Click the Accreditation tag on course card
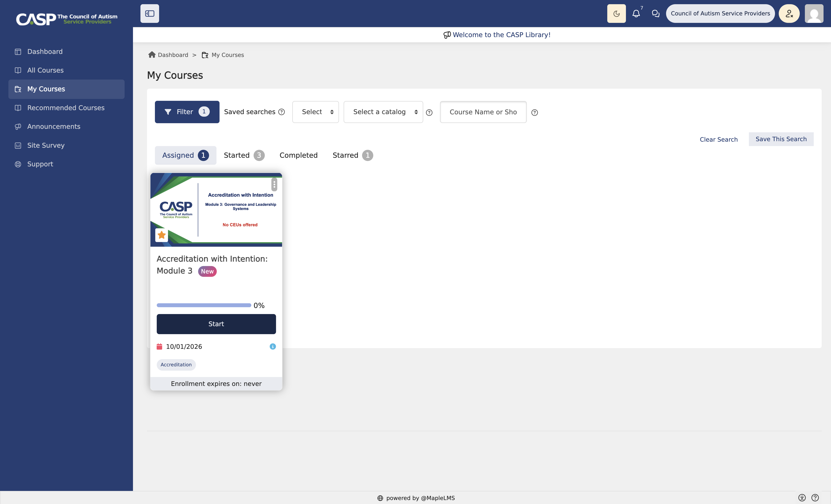 (176, 365)
